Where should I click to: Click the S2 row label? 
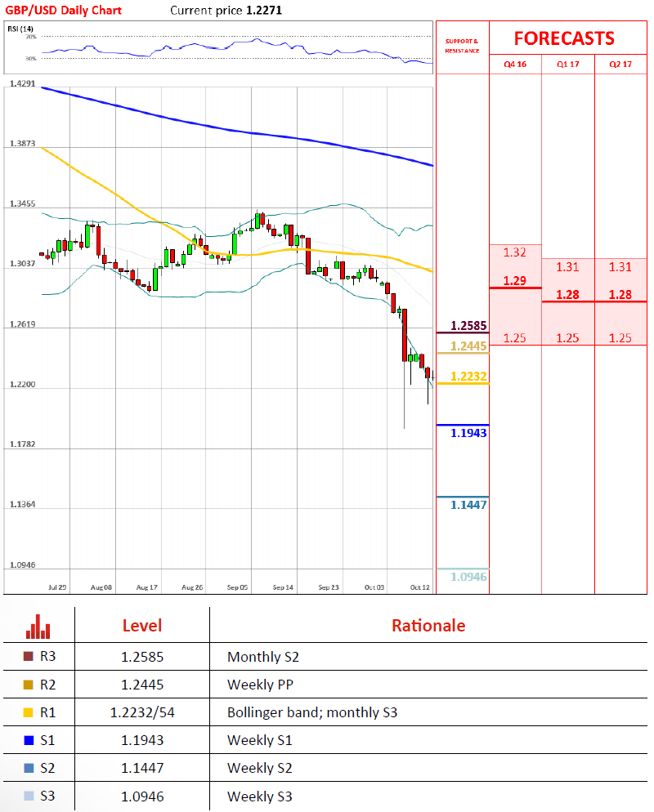47,768
